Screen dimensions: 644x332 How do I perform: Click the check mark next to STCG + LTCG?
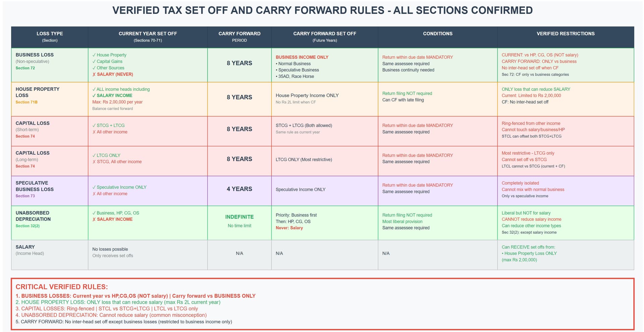94,126
